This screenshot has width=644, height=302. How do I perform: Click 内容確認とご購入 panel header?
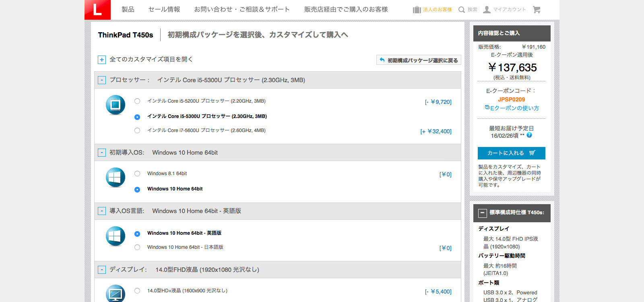[x=512, y=33]
